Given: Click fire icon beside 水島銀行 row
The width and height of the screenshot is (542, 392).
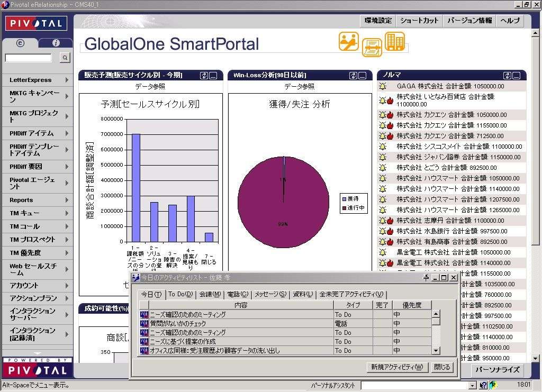Looking at the screenshot, I should point(390,231).
